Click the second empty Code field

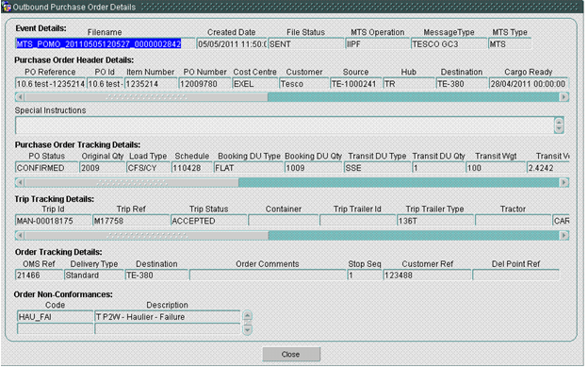[x=55, y=329]
